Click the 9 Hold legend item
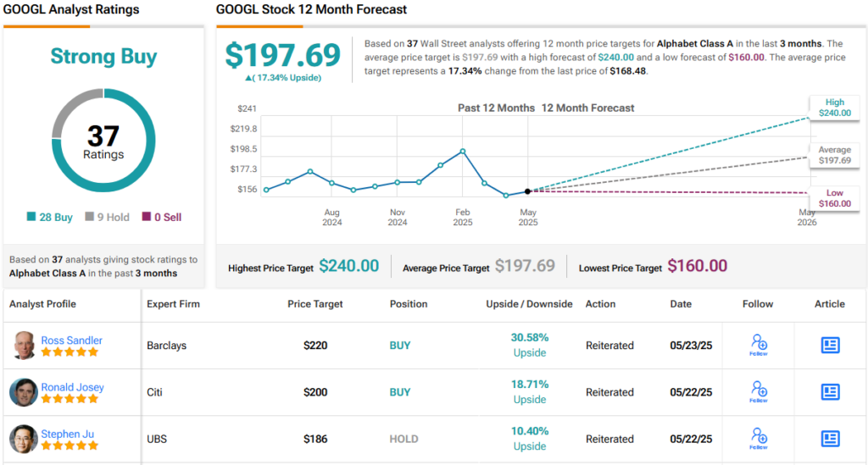868x465 pixels. point(108,218)
